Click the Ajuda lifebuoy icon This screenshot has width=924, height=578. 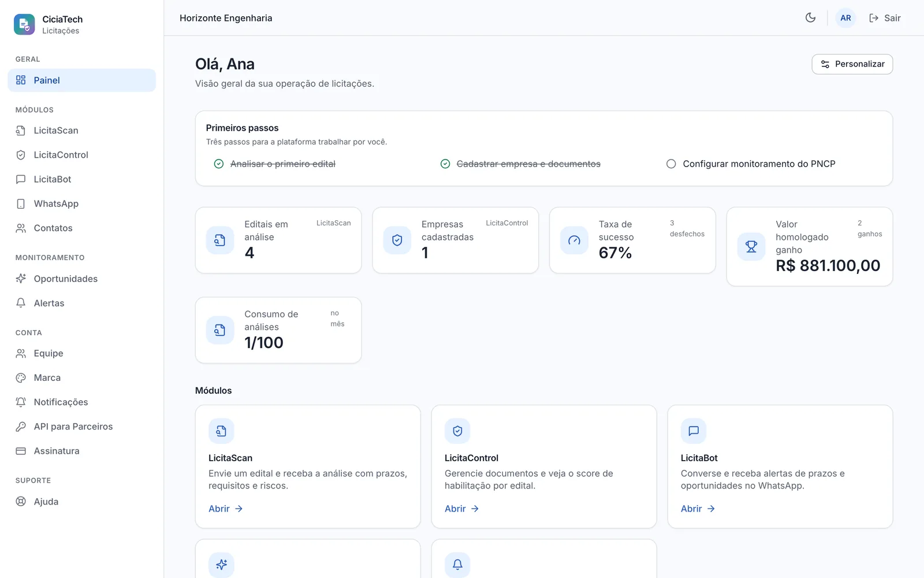click(21, 502)
